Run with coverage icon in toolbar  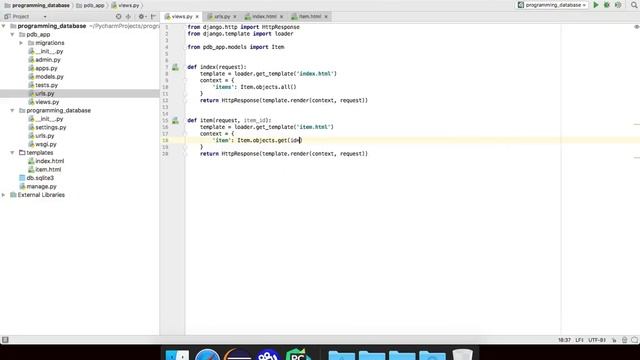pos(618,5)
